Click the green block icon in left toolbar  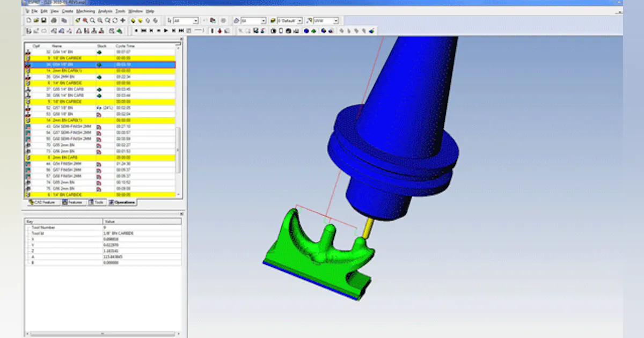119,31
